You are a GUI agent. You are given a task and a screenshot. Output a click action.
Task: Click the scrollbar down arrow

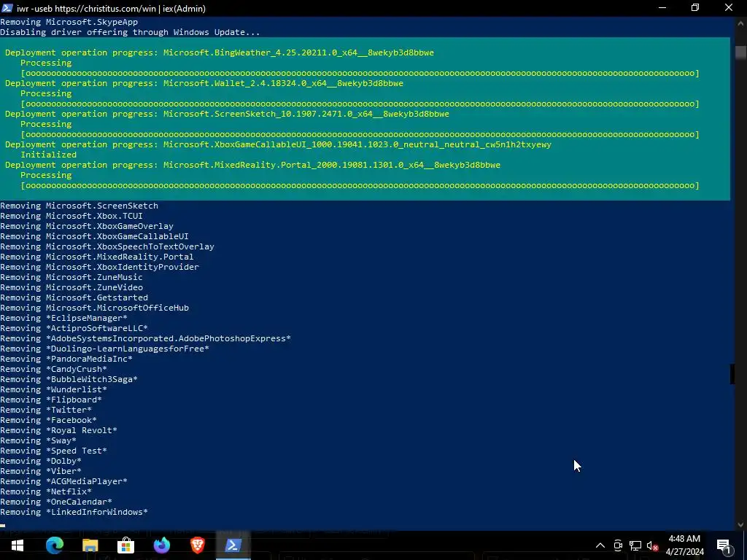pyautogui.click(x=741, y=524)
